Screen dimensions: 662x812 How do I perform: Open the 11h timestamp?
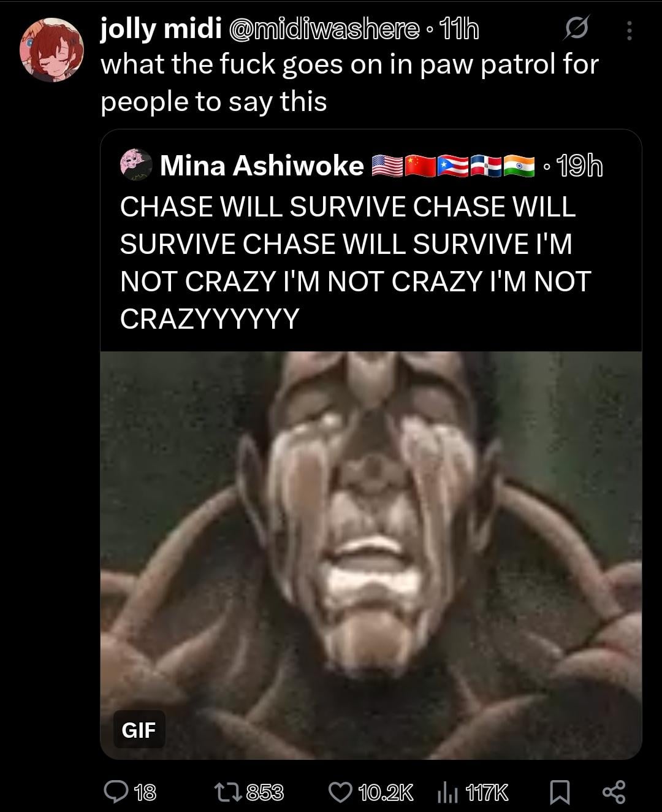click(x=458, y=29)
